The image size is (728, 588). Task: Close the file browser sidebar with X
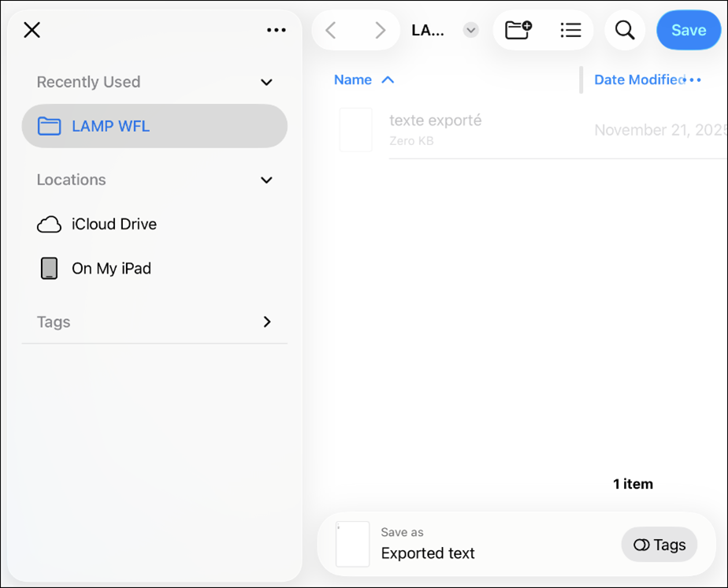pyautogui.click(x=32, y=30)
